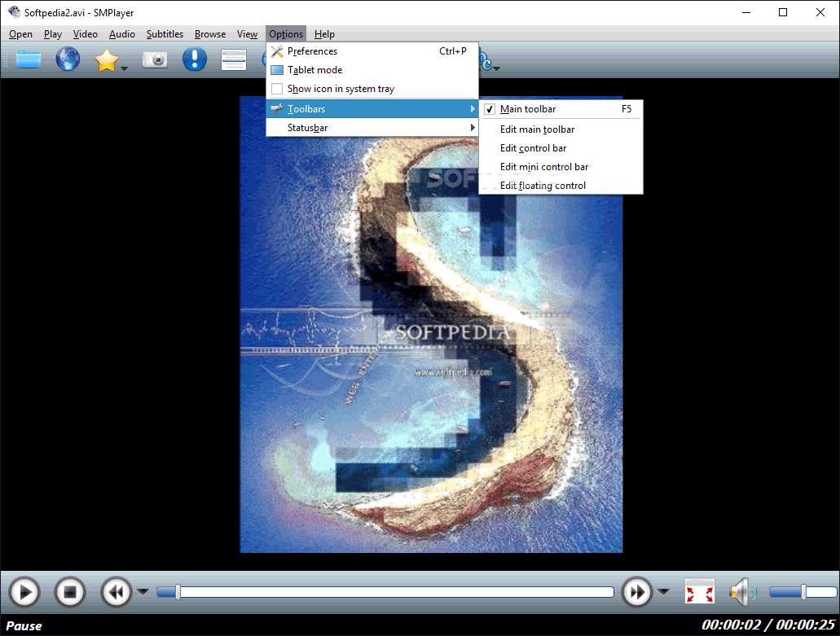Minimize the SMPlayer window
The height and width of the screenshot is (636, 840).
[746, 12]
